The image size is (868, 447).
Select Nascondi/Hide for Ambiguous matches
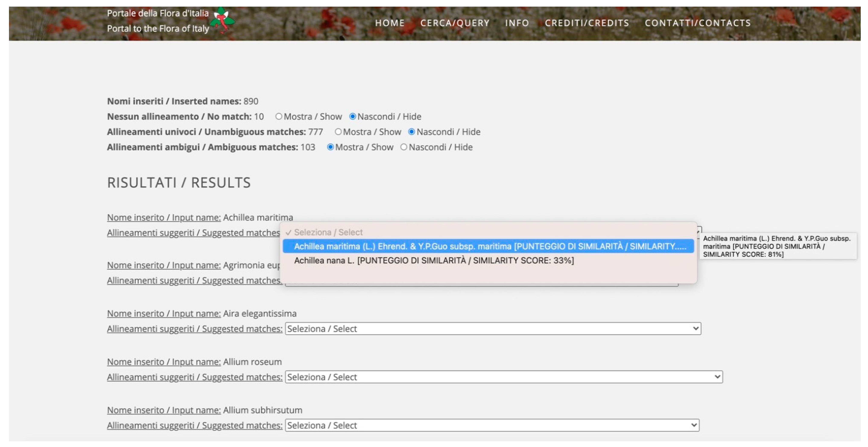point(404,147)
